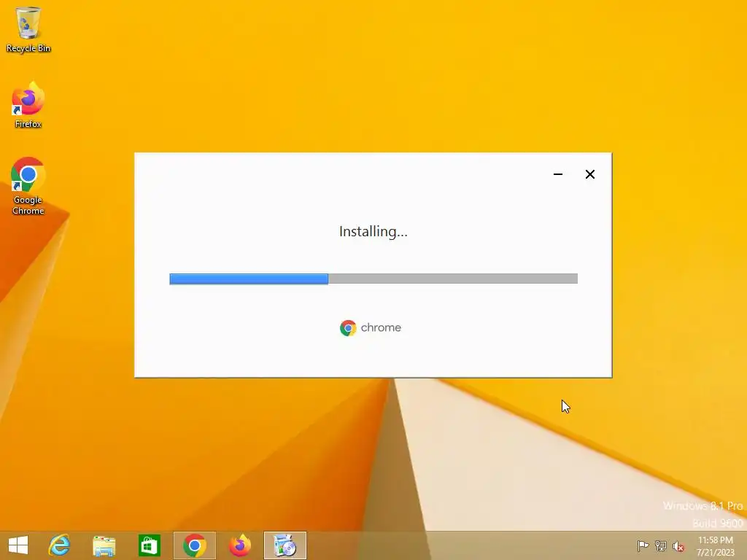This screenshot has width=747, height=560.
Task: Close the Chrome installer window
Action: tap(589, 174)
